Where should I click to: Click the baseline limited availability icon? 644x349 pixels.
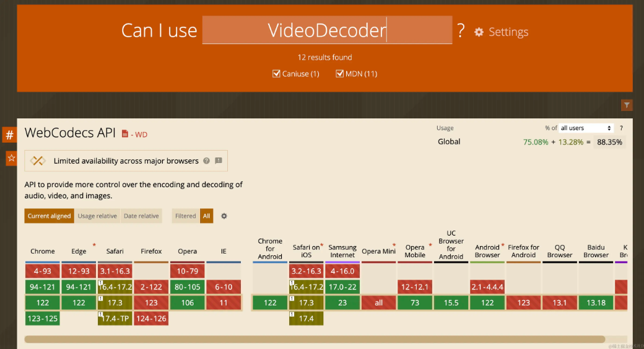[x=38, y=161]
